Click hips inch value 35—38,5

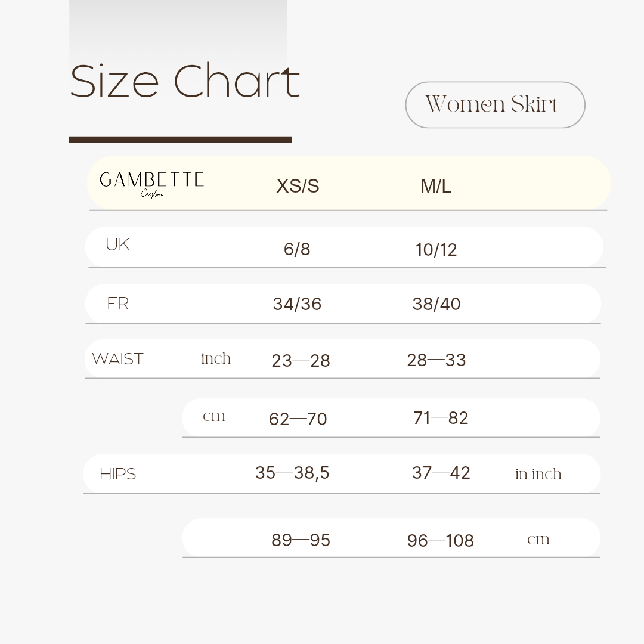[292, 473]
